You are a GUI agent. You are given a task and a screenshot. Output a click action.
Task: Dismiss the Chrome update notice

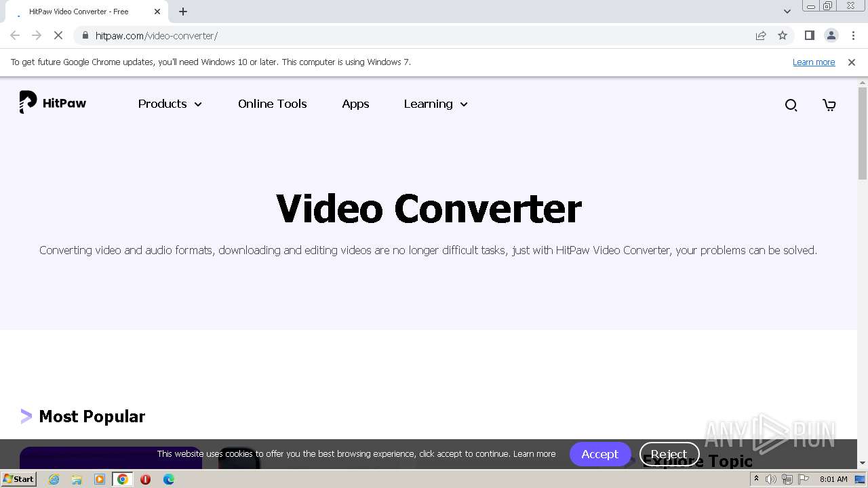[x=852, y=62]
